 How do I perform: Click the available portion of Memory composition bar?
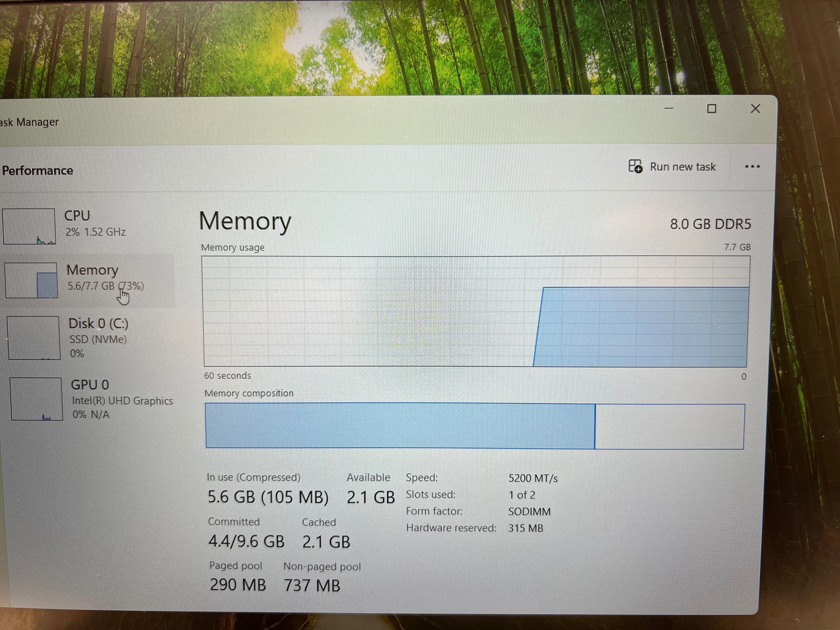[670, 426]
